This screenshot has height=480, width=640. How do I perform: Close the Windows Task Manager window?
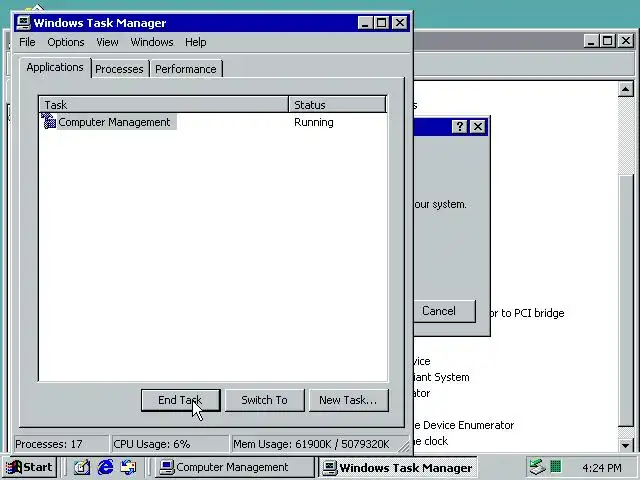click(400, 23)
